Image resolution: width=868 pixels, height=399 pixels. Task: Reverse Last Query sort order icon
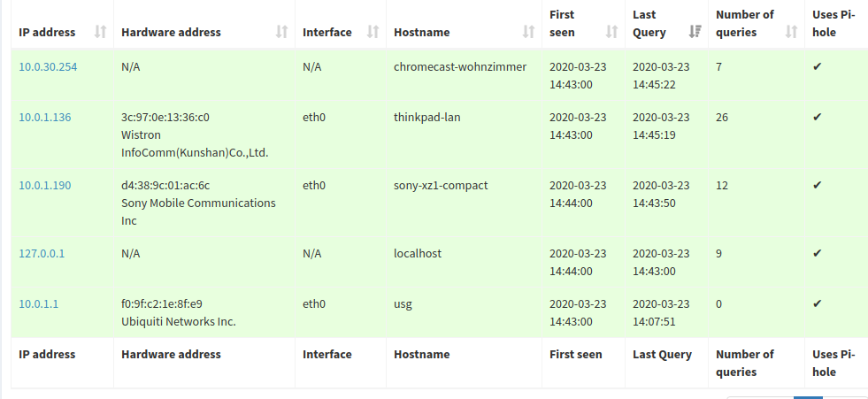[695, 32]
